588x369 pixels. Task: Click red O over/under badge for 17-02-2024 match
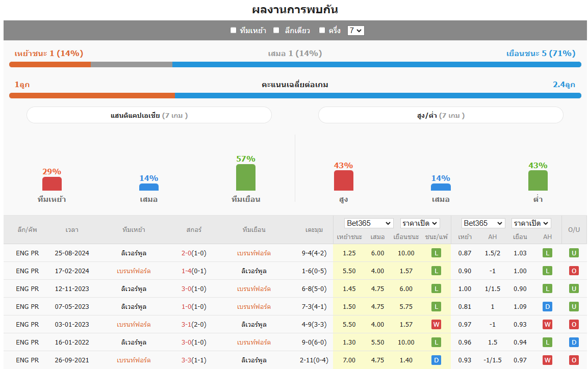tap(574, 271)
